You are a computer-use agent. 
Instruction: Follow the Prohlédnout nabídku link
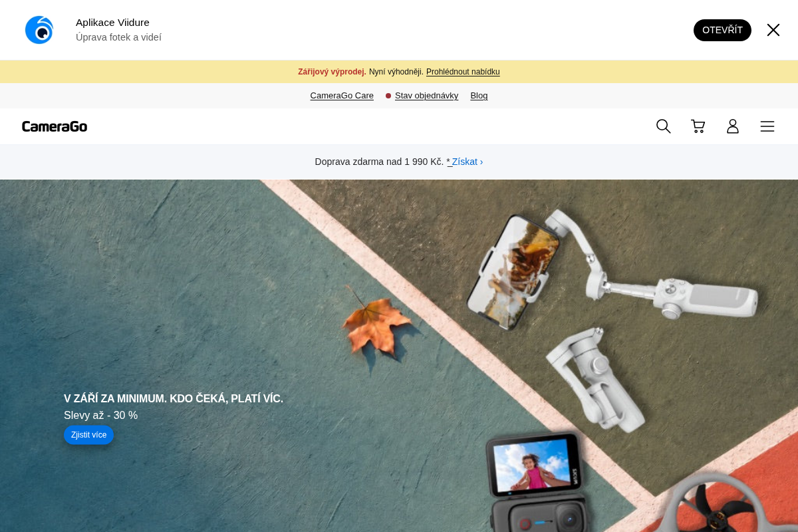pyautogui.click(x=463, y=72)
